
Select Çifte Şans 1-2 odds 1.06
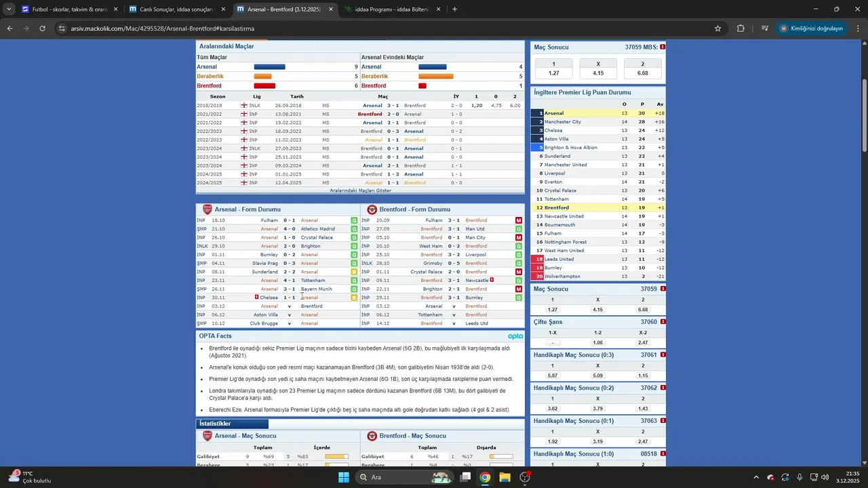597,343
